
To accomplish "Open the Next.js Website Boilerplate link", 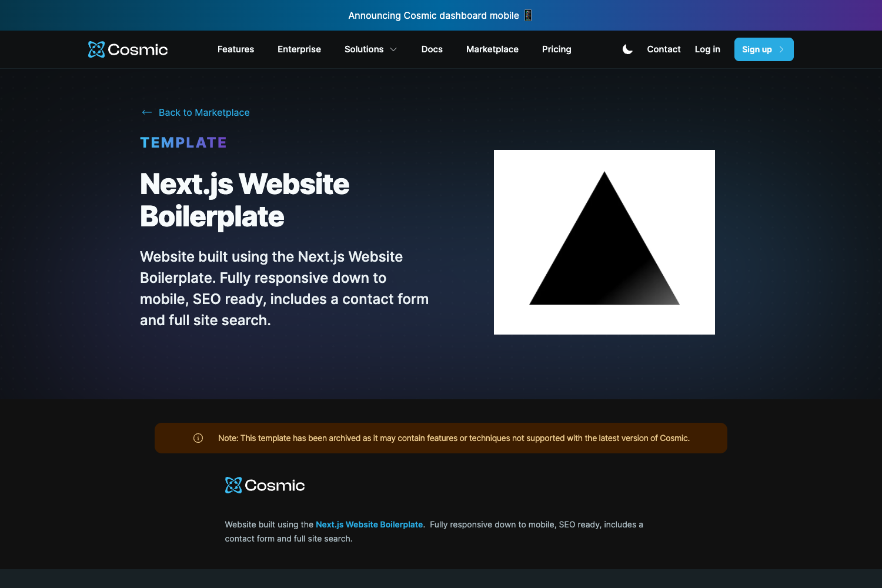I will (x=369, y=524).
